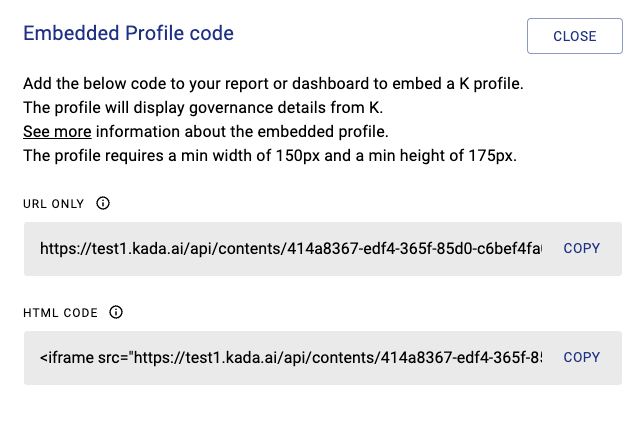Click inside the URL only text field
This screenshot has height=421, width=644.
pyautogui.click(x=290, y=249)
